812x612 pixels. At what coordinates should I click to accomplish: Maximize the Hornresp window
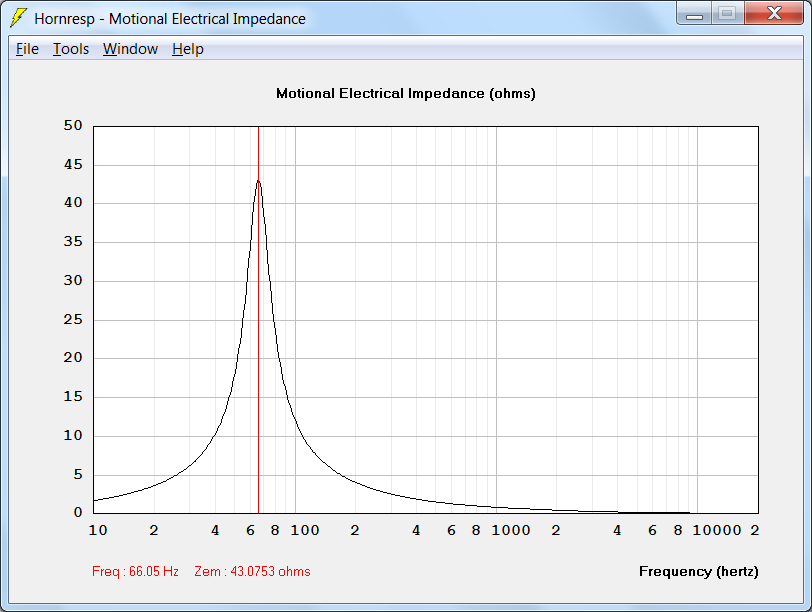[x=728, y=14]
